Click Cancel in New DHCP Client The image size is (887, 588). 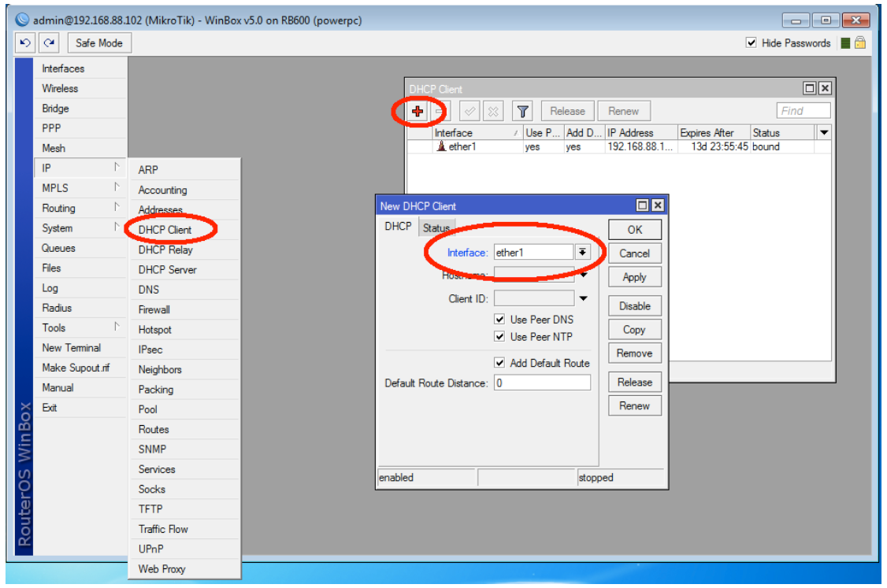click(x=635, y=253)
